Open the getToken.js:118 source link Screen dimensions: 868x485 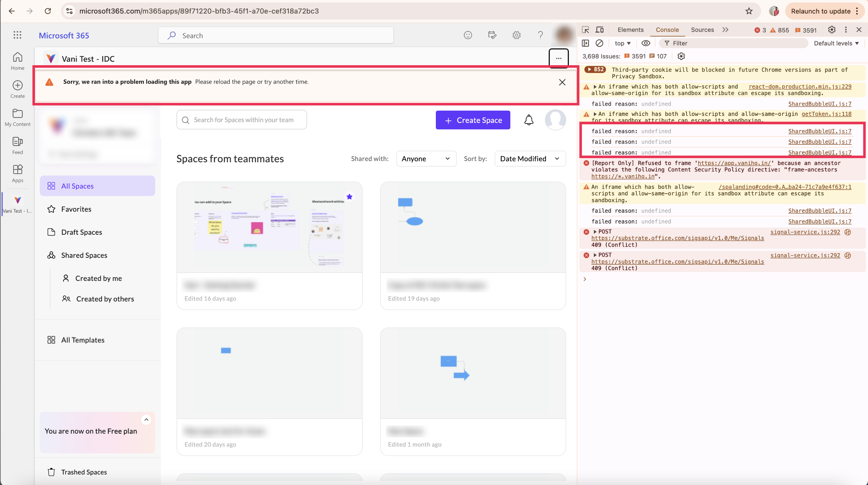pyautogui.click(x=826, y=114)
